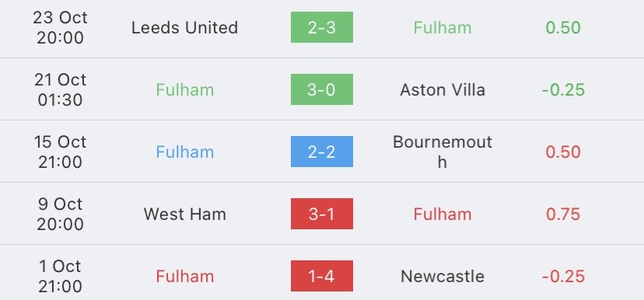Select West Ham team name
The height and width of the screenshot is (300, 644).
point(184,214)
